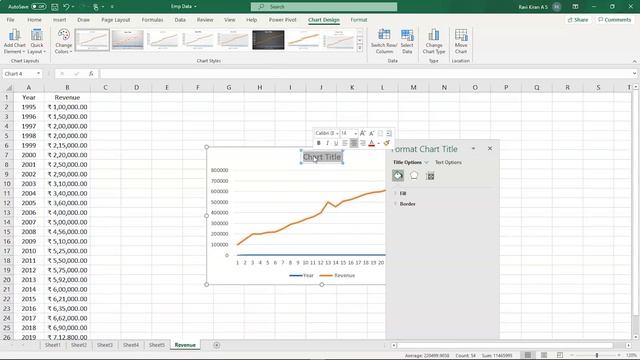640x360 pixels.
Task: Click Format Painter in mini toolbar
Action: click(387, 143)
